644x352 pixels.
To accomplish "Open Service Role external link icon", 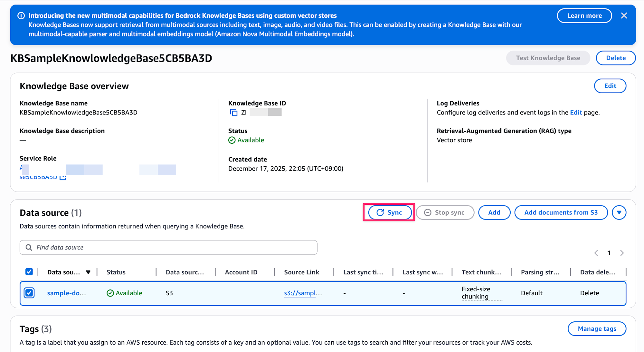I will click(x=63, y=177).
